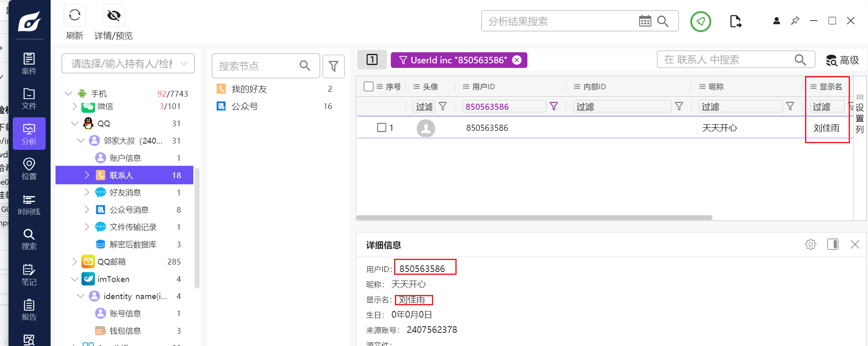Remove the UserId filter tag
This screenshot has height=346, width=868.
tap(517, 60)
